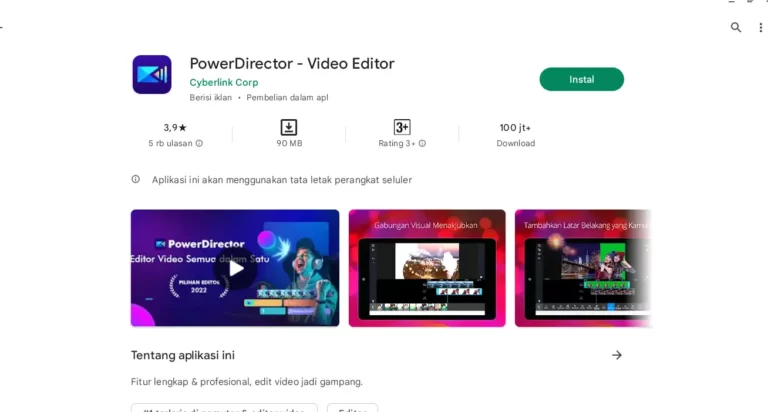Expand Tentang aplikasi ini with the arrow

[617, 355]
